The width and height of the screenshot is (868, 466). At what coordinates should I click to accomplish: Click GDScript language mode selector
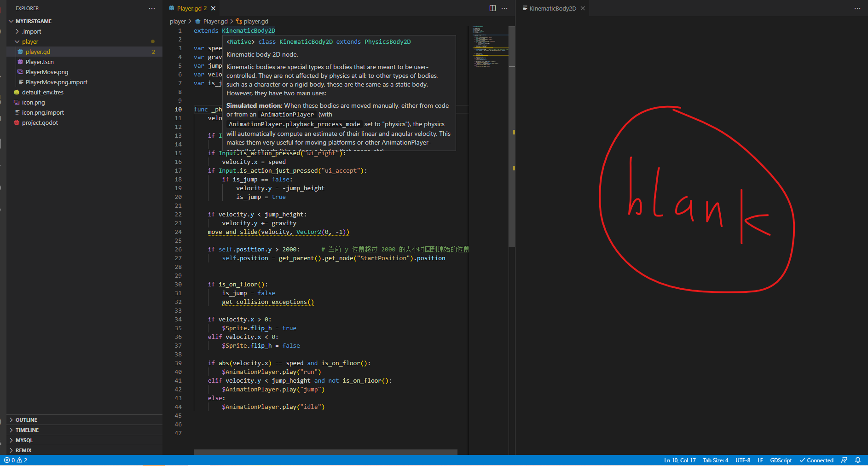point(781,460)
